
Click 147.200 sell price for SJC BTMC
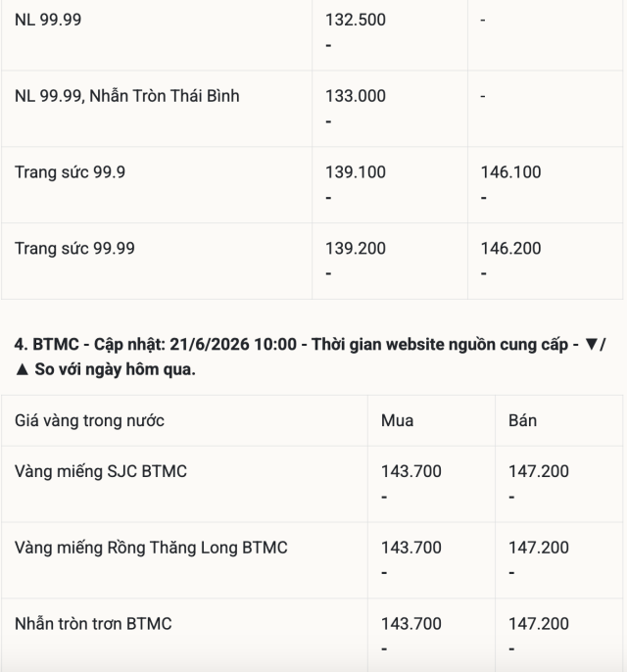click(538, 471)
